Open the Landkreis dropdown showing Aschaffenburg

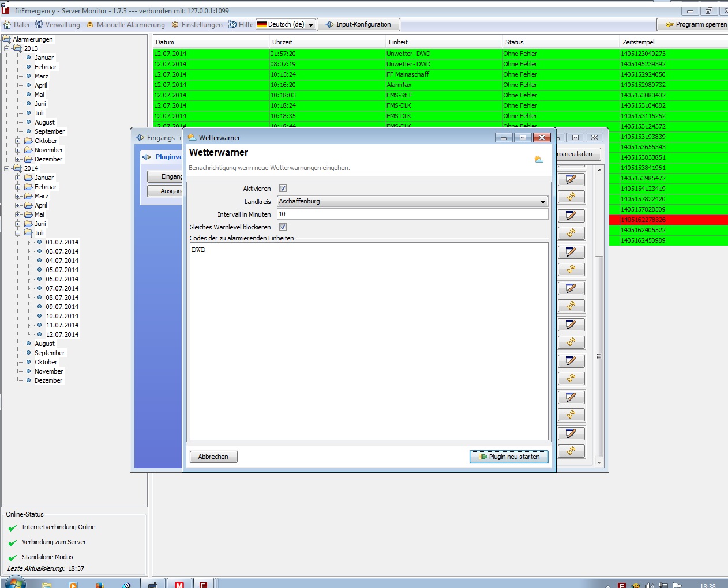412,201
